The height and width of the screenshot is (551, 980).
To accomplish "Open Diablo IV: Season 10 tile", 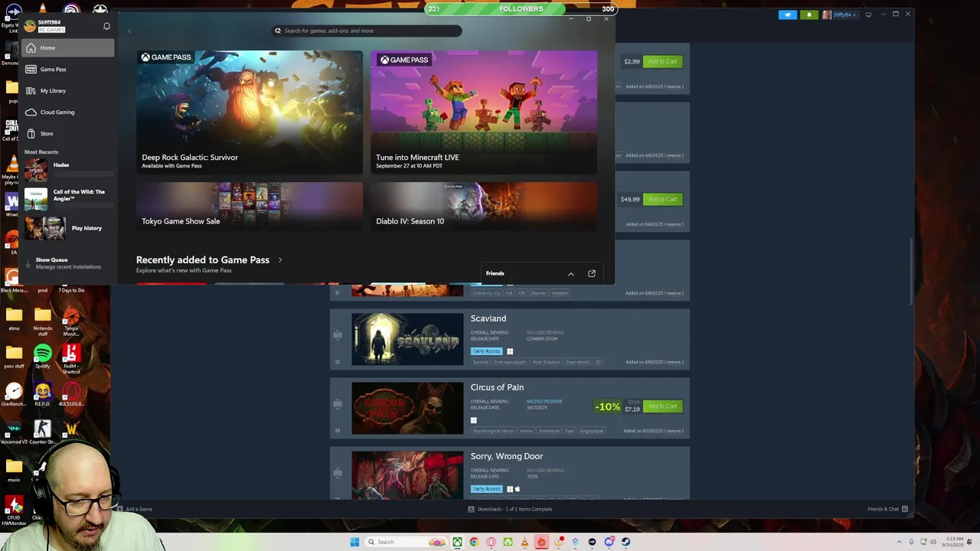I will point(484,206).
